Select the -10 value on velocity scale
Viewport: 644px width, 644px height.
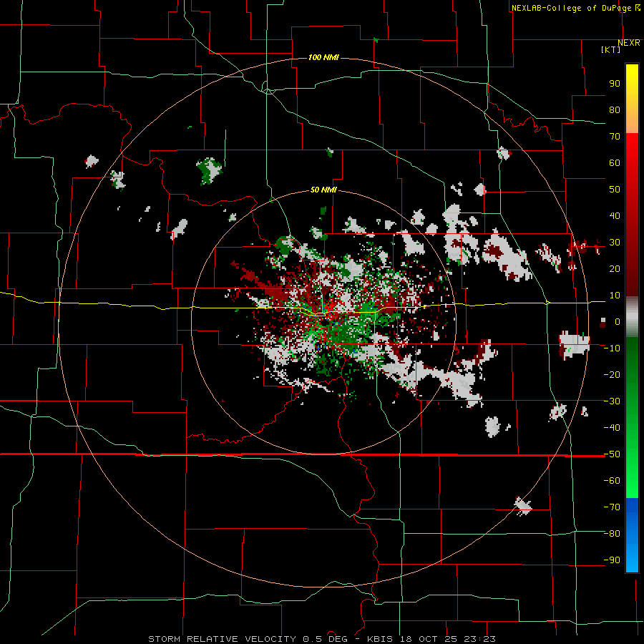click(612, 348)
